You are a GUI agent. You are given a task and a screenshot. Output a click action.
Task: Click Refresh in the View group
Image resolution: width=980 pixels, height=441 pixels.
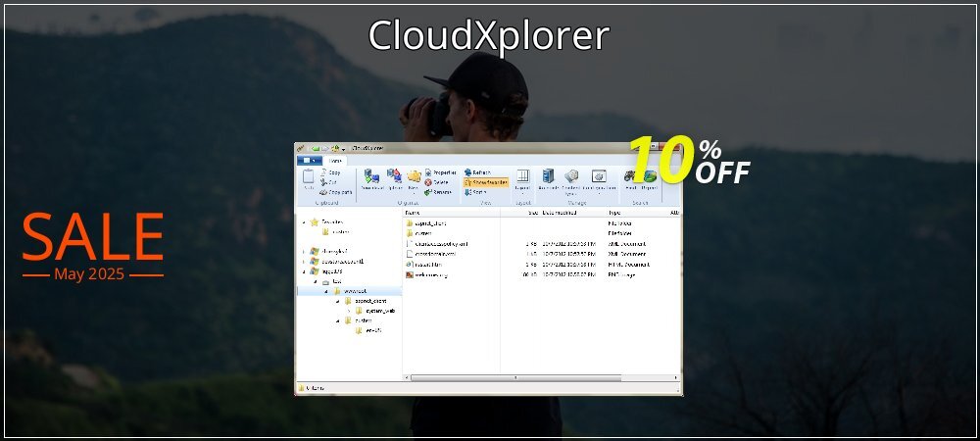(477, 172)
